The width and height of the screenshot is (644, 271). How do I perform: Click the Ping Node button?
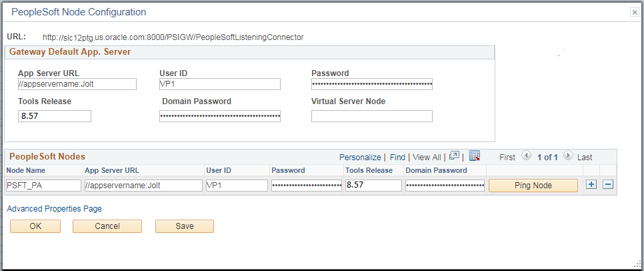533,186
